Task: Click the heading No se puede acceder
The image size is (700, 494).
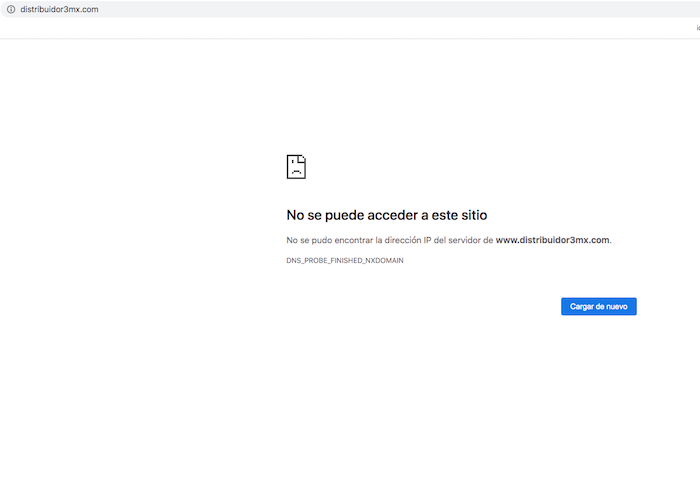Action: (386, 215)
